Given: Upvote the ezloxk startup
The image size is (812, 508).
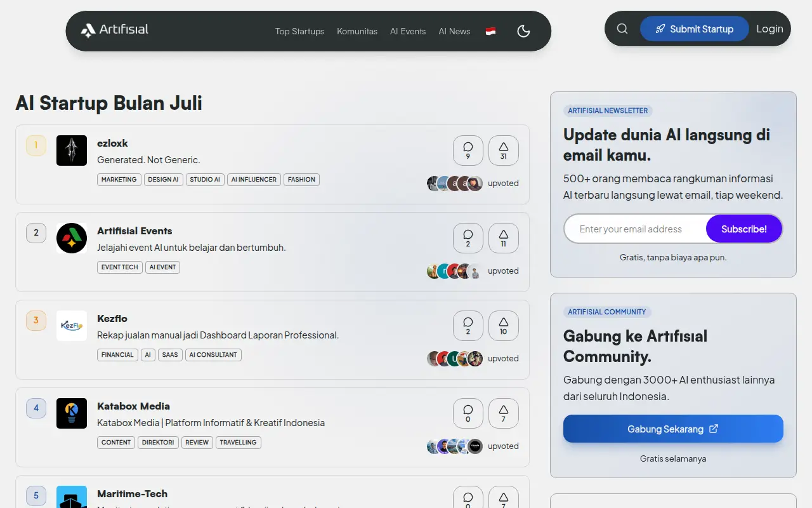Looking at the screenshot, I should (504, 150).
